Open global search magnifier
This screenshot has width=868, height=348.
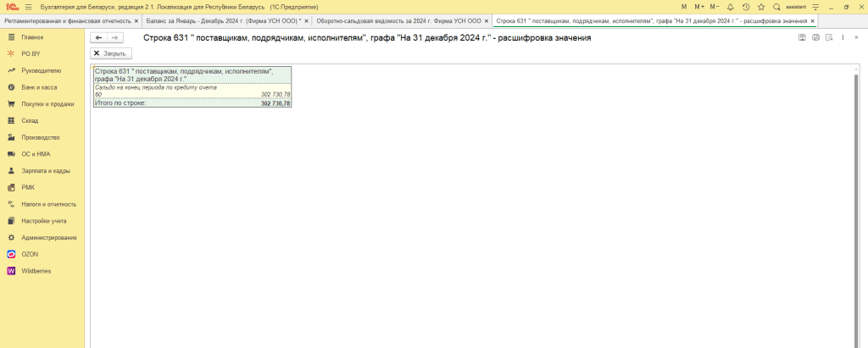click(x=776, y=7)
